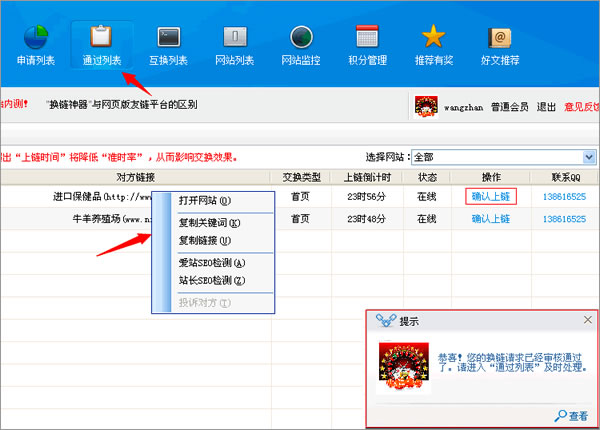Screen dimensions: 600x430
Task: Run 站长SEO检测 from context menu
Action: coord(211,281)
